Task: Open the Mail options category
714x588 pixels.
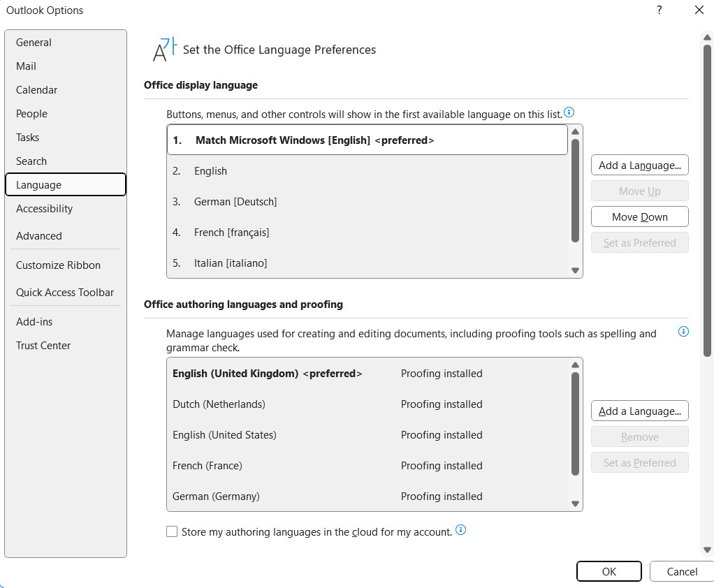Action: 66,66
